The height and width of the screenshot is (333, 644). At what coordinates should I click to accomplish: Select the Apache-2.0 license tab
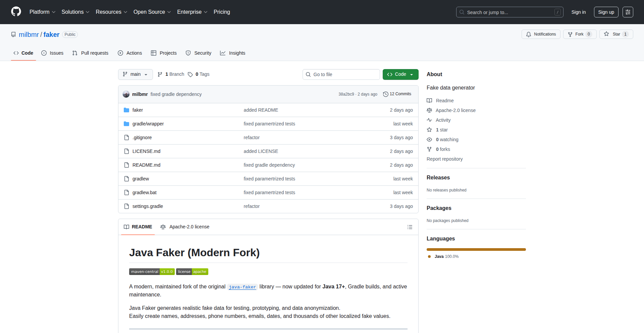click(x=185, y=227)
